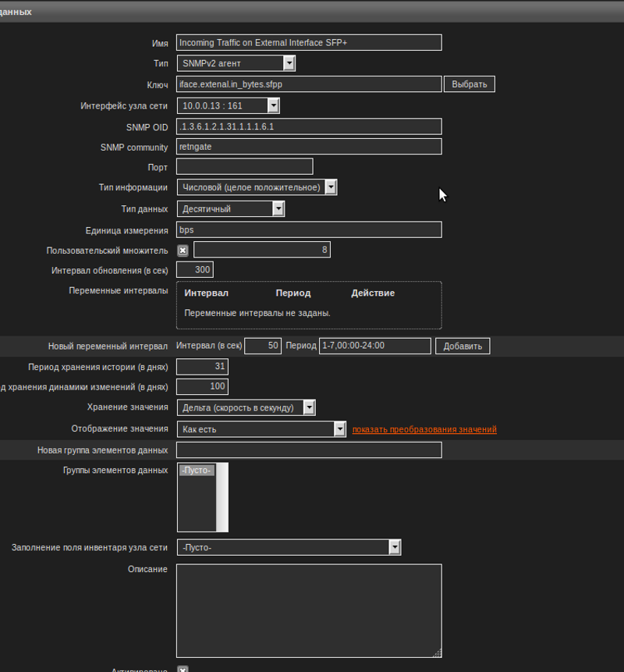The height and width of the screenshot is (672, 624).
Task: Open the Тип данных dropdown
Action: point(231,208)
